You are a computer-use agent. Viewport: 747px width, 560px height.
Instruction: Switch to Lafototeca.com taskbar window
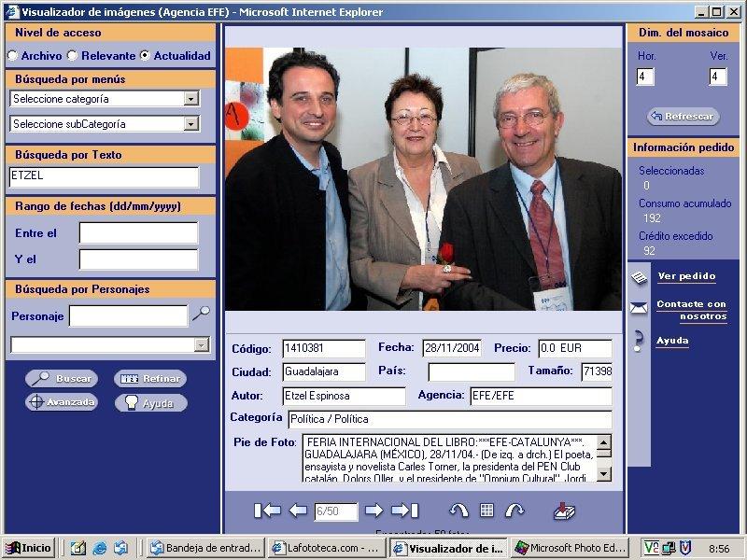click(x=328, y=548)
